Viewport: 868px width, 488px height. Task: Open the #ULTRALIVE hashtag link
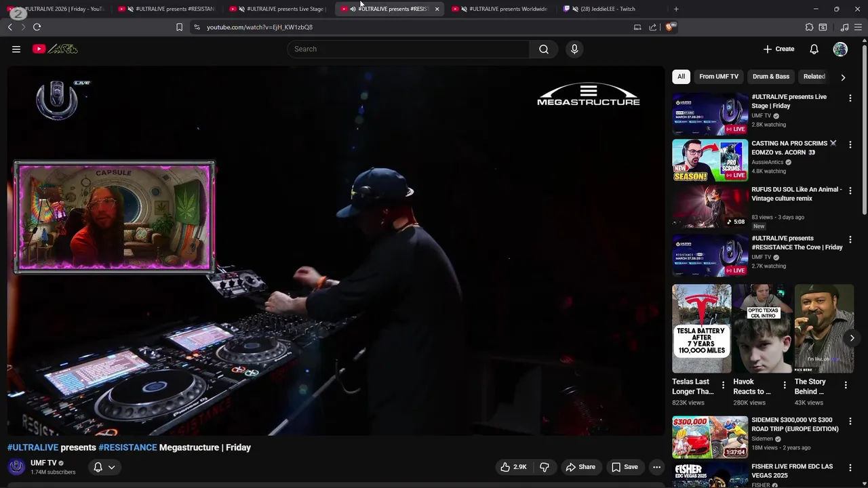[x=33, y=447]
